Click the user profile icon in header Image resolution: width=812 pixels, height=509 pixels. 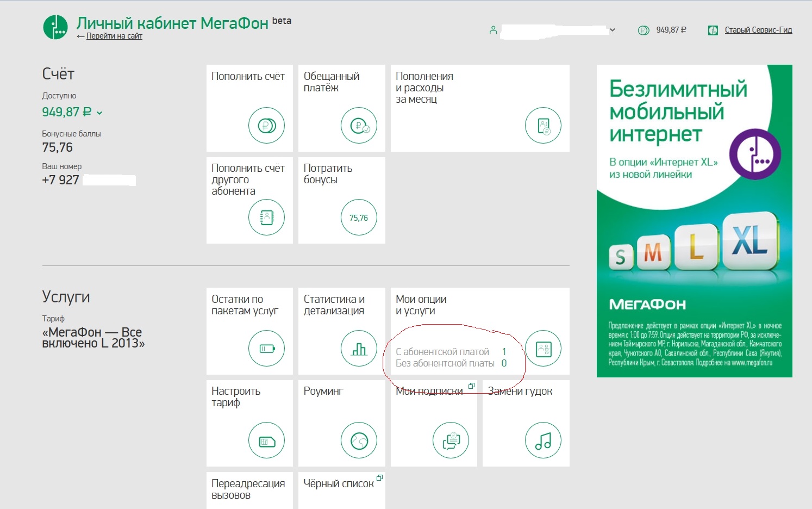(x=493, y=30)
